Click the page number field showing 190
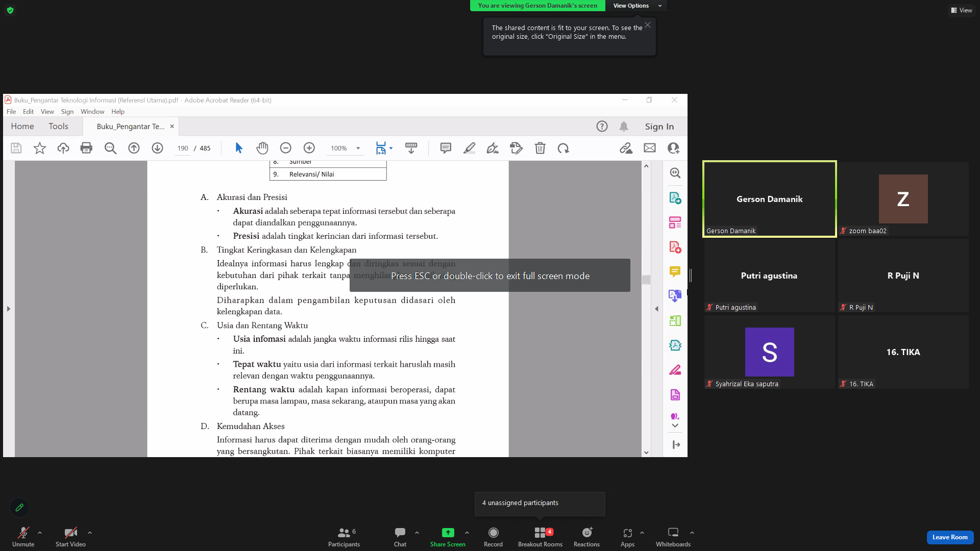980x551 pixels. click(183, 148)
